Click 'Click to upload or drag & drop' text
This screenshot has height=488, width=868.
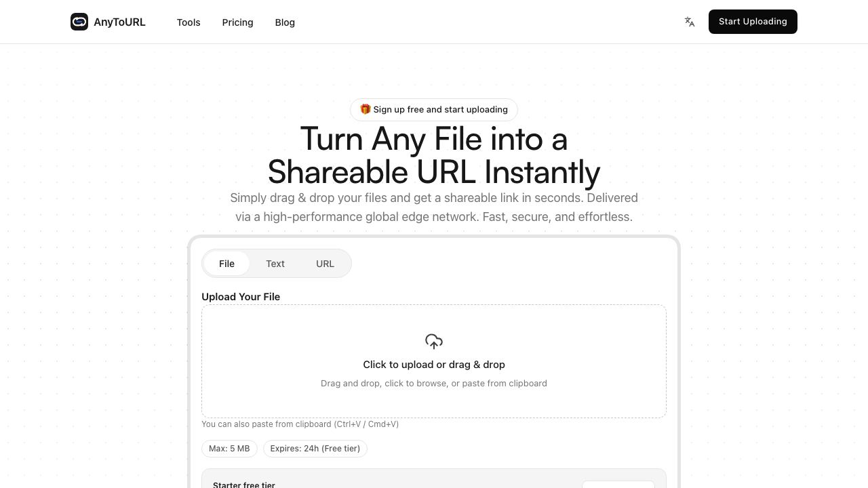434,365
